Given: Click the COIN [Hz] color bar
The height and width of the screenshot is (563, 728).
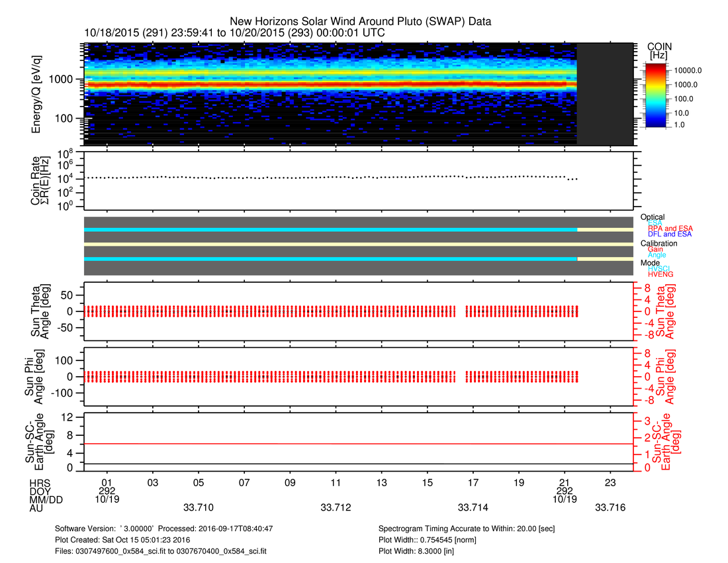Looking at the screenshot, I should pyautogui.click(x=659, y=94).
